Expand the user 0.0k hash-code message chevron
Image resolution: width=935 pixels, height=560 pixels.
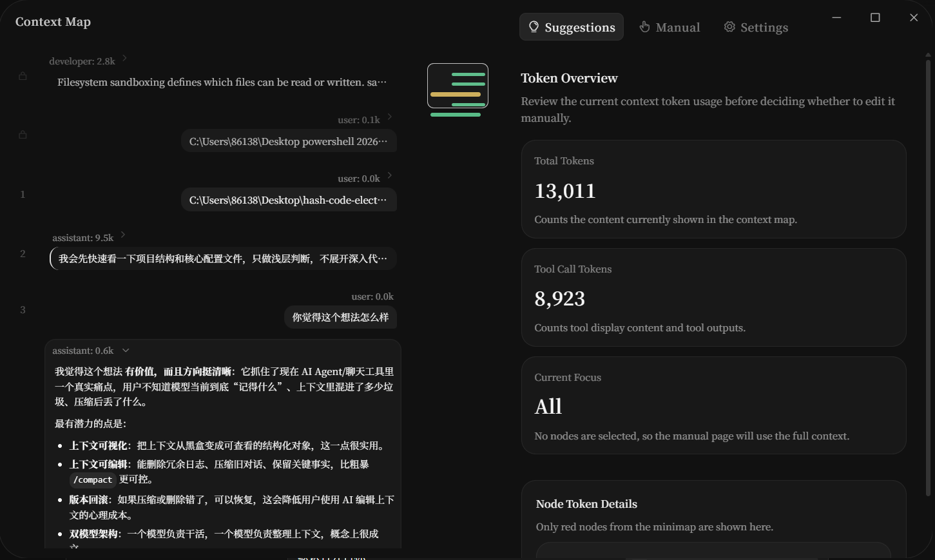tap(389, 175)
